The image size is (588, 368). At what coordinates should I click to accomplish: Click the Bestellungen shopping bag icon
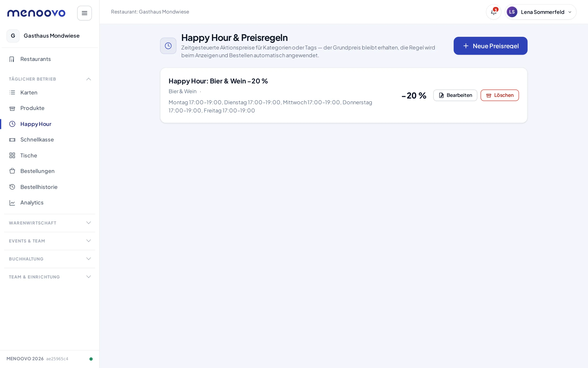12,171
